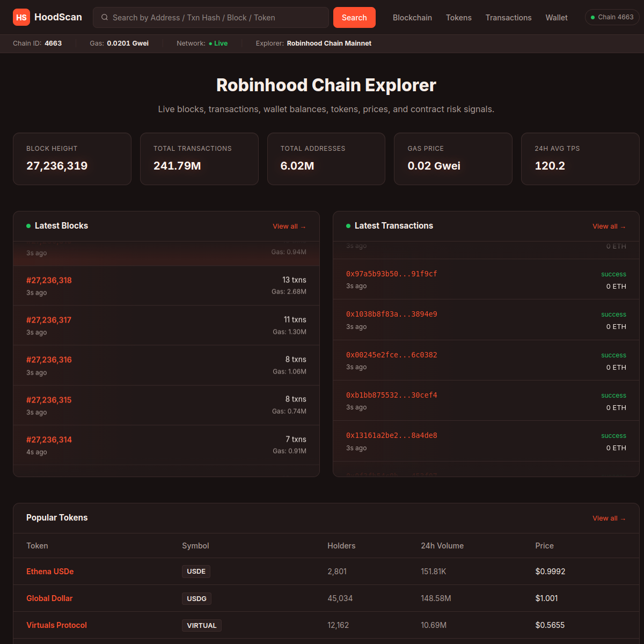The image size is (644, 644).
Task: Click the 24H Avg TPS stat card
Action: click(580, 159)
